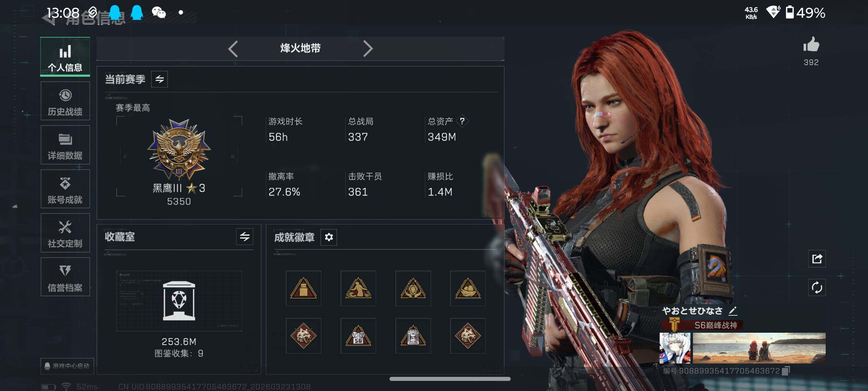Click the horizontal scrollbar at bottom
The height and width of the screenshot is (391, 868).
tap(450, 379)
